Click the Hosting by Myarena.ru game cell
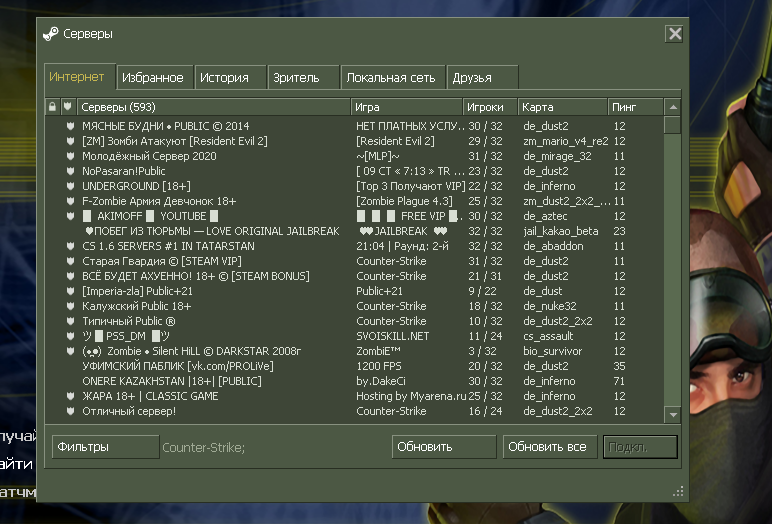Image resolution: width=772 pixels, height=524 pixels. tap(411, 396)
